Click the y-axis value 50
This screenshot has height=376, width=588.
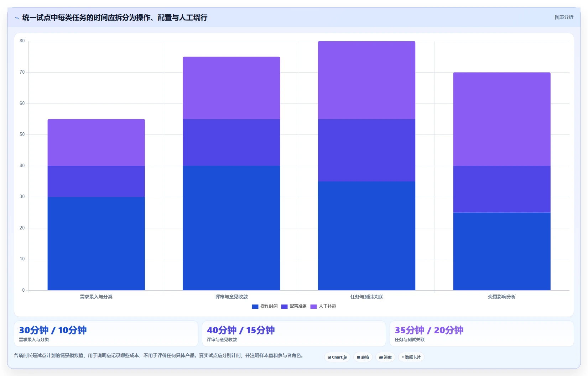pos(22,134)
